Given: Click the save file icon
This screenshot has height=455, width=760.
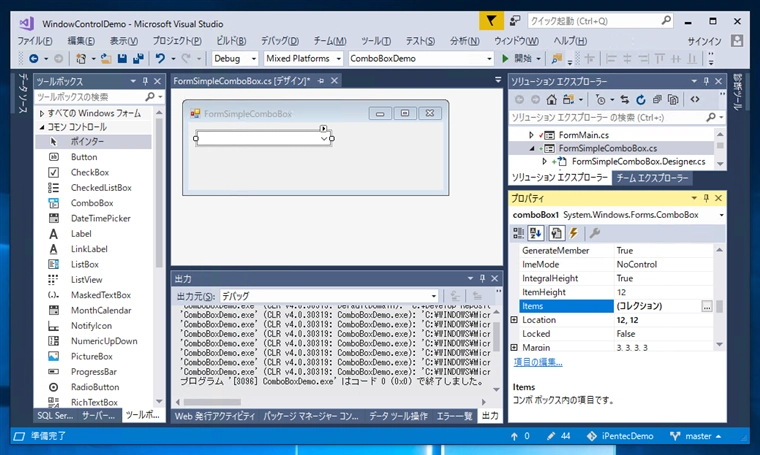Looking at the screenshot, I should pyautogui.click(x=122, y=59).
